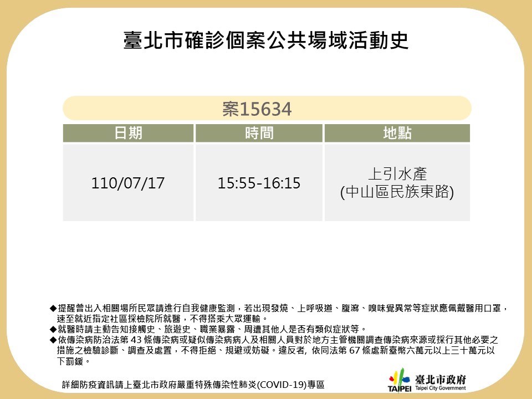Click the 時間 column header
Viewport: 532px width, 399px height.
(259, 133)
